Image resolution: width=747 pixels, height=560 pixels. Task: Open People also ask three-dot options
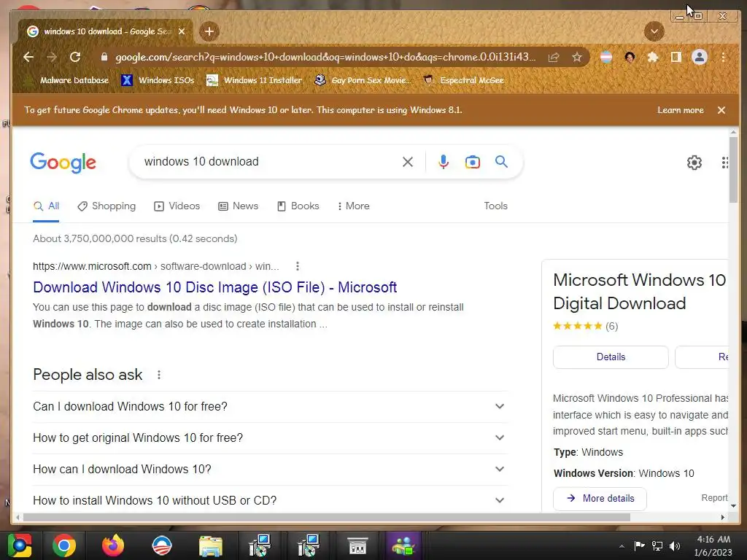(x=158, y=375)
